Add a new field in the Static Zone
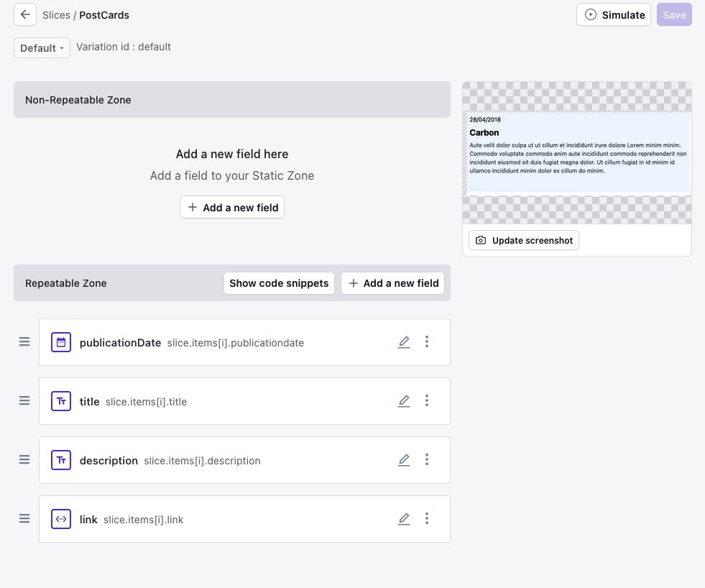The image size is (705, 588). tap(231, 207)
